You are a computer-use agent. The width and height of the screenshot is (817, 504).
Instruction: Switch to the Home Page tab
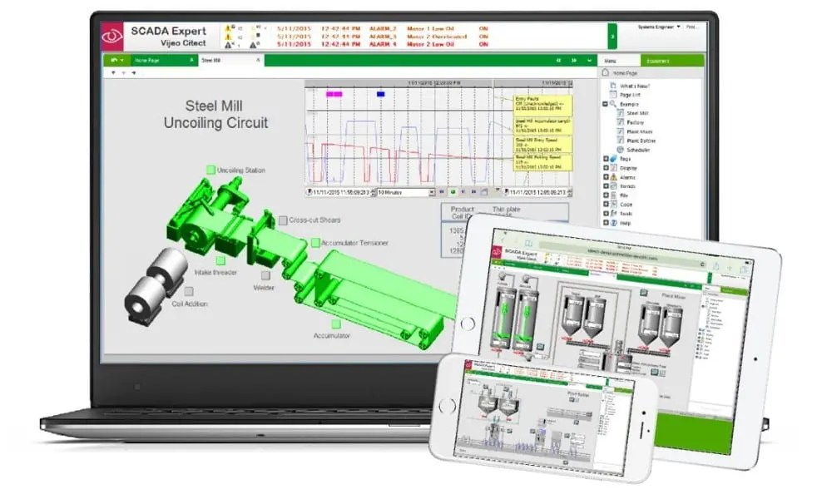coord(164,61)
